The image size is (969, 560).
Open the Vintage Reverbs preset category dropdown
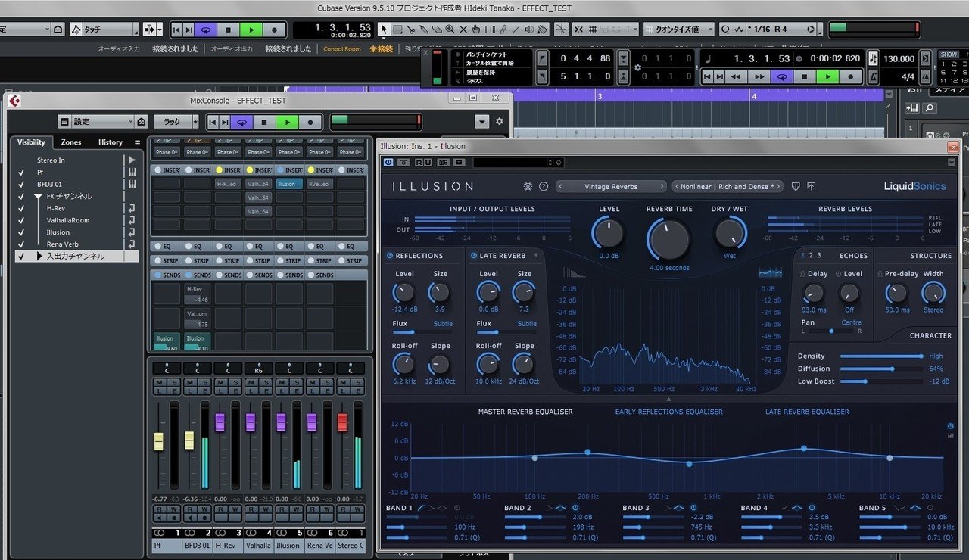pyautogui.click(x=611, y=186)
